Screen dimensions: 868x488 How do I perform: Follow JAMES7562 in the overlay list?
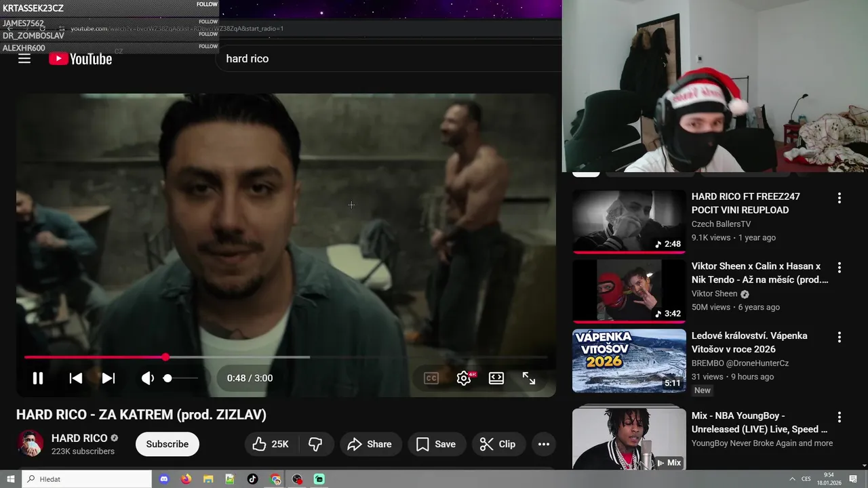coord(208,22)
